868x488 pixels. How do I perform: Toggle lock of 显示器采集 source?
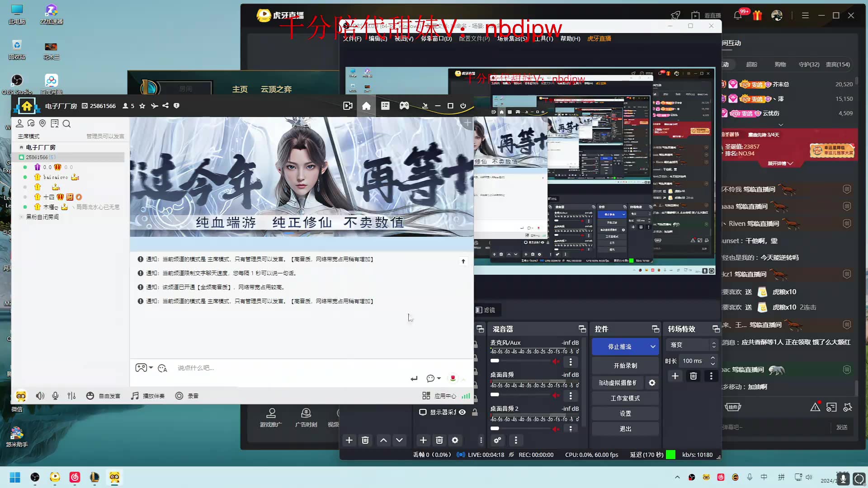[x=475, y=412]
